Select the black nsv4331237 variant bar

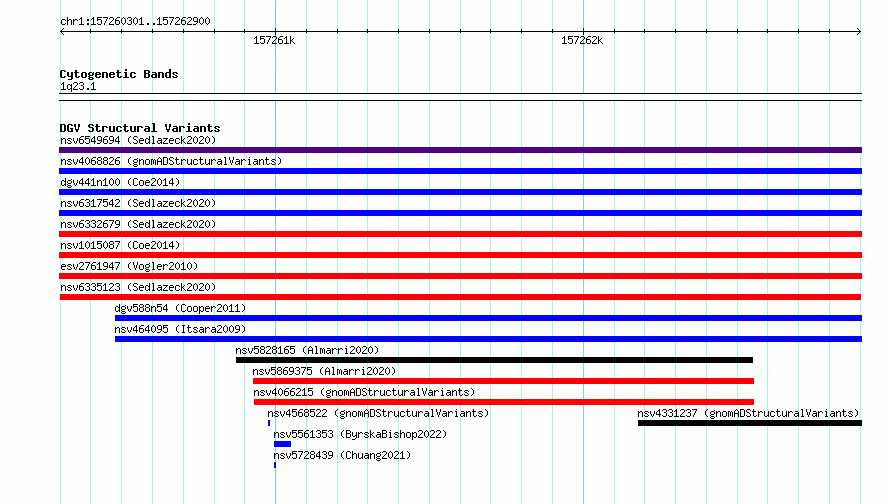(750, 423)
